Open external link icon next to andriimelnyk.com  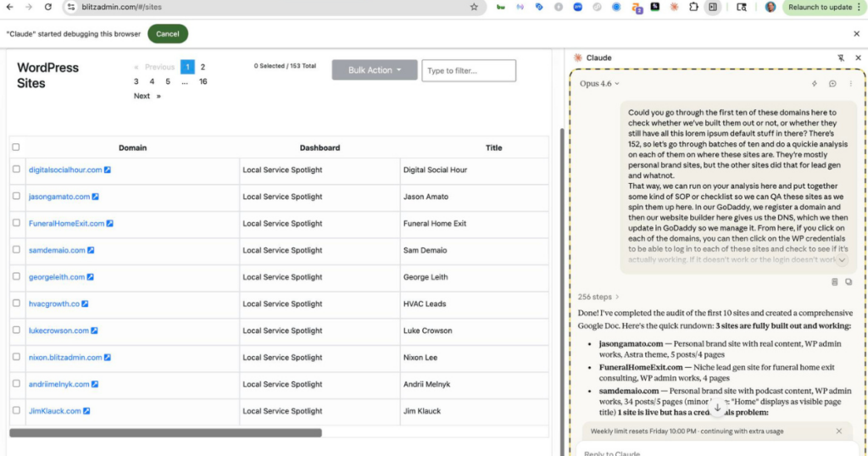(x=95, y=384)
